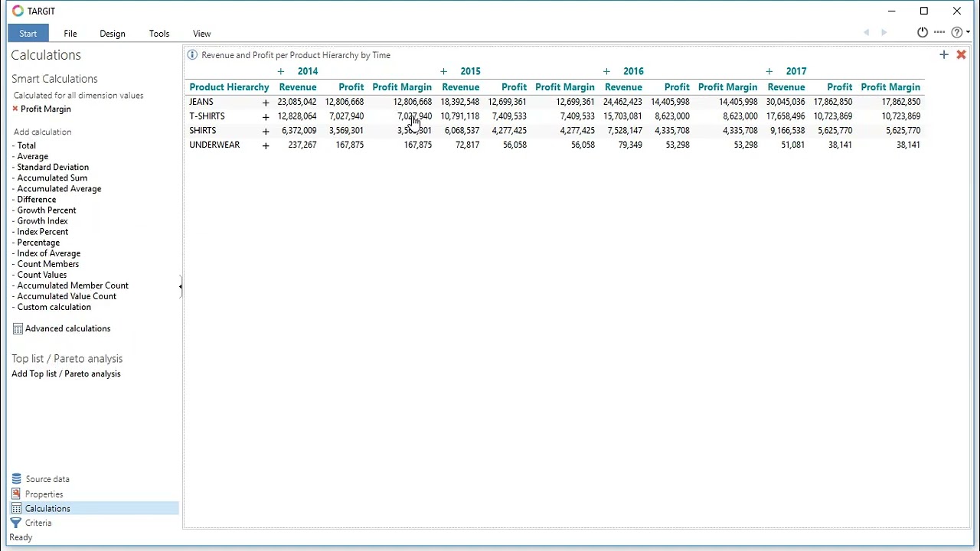Go forward with the right arrow
980x551 pixels.
pos(884,32)
